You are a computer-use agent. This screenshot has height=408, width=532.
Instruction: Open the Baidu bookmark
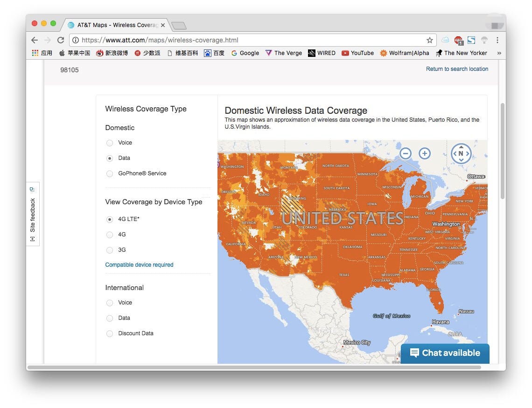pyautogui.click(x=214, y=53)
